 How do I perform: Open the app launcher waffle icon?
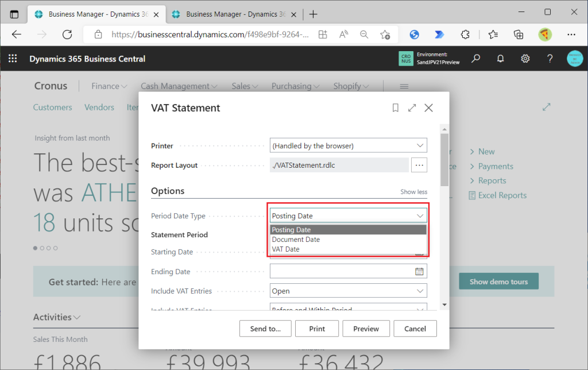point(13,59)
